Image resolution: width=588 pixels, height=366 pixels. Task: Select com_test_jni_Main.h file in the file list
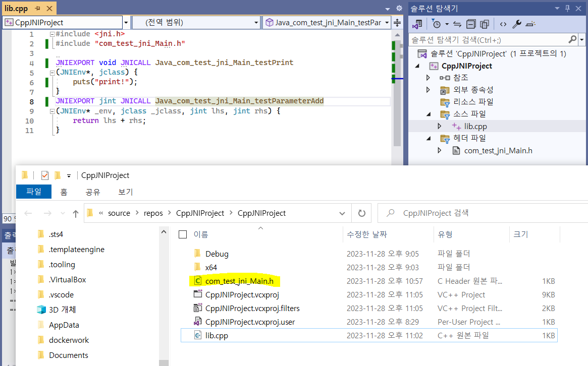coord(239,281)
